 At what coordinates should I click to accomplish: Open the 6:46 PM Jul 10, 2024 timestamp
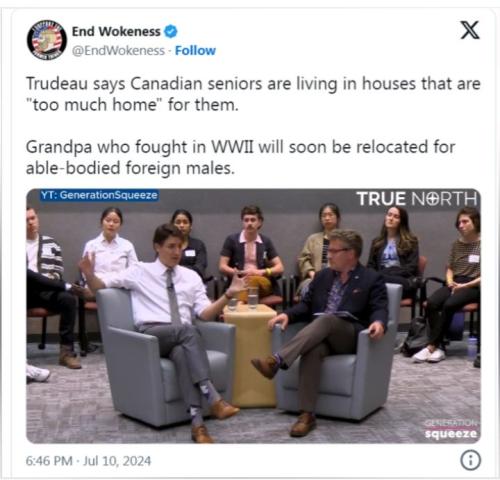(88, 461)
